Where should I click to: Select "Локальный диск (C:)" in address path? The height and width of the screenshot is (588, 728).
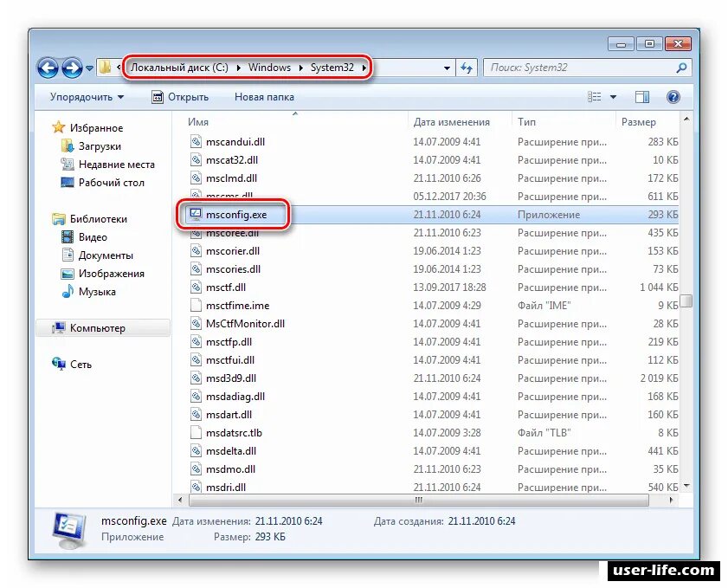point(179,68)
